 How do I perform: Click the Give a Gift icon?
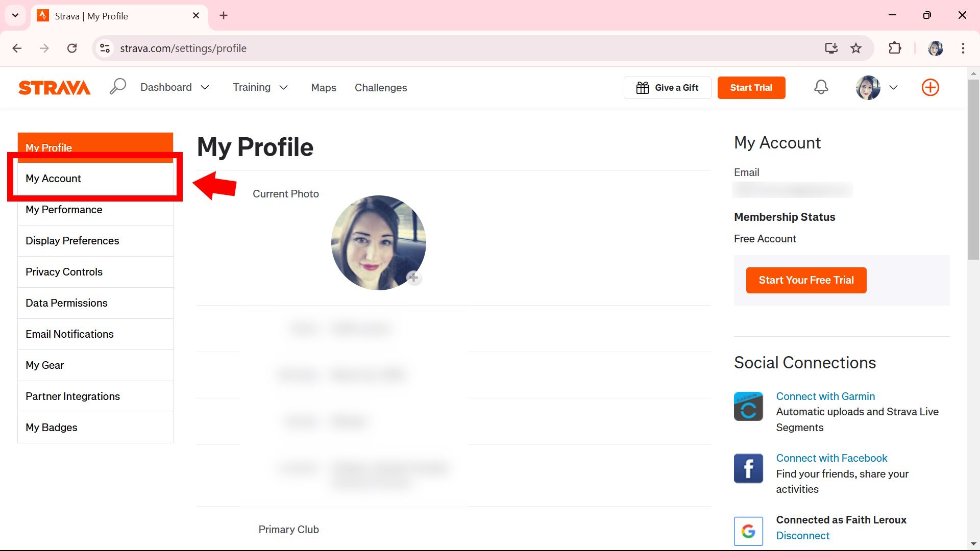tap(643, 87)
